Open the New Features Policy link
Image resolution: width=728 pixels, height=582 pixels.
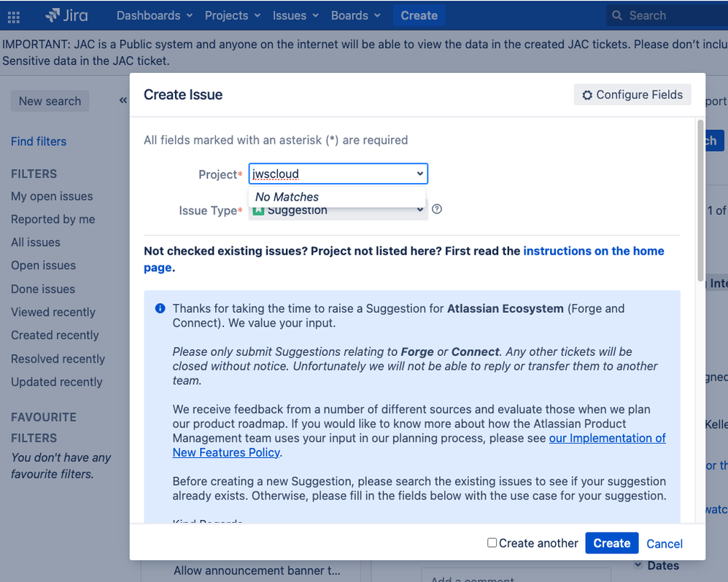pyautogui.click(x=225, y=452)
